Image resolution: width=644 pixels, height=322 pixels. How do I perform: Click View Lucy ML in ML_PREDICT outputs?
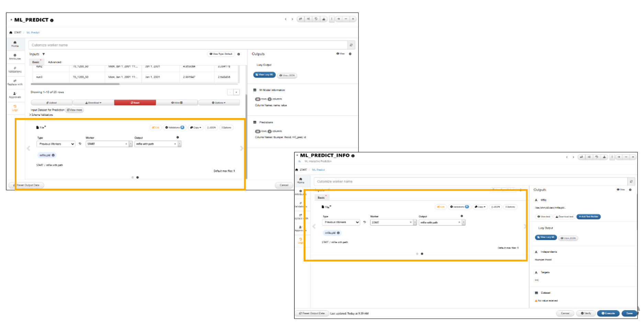264,74
